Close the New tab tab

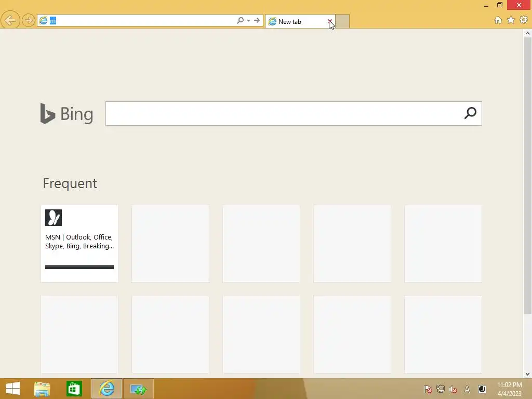[x=330, y=21]
